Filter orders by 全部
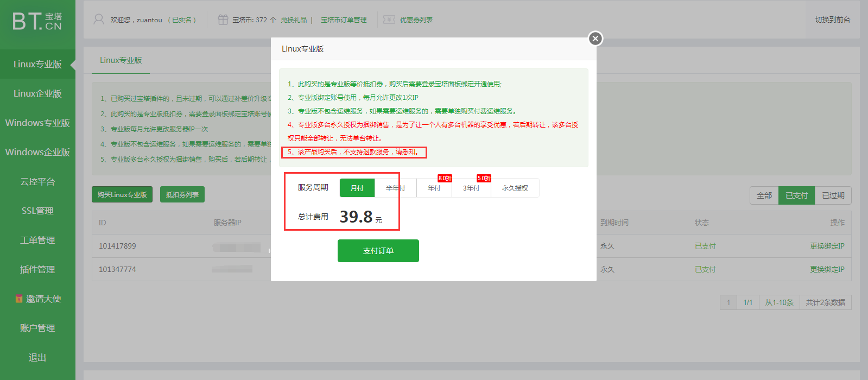The image size is (868, 380). (x=764, y=195)
